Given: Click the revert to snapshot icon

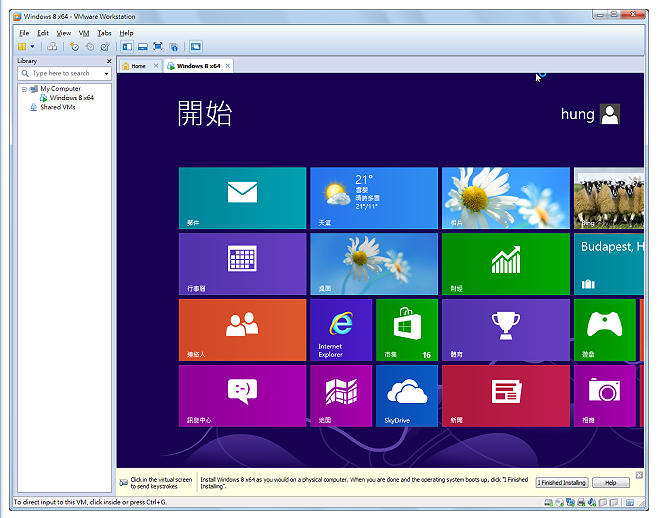Looking at the screenshot, I should pyautogui.click(x=90, y=47).
